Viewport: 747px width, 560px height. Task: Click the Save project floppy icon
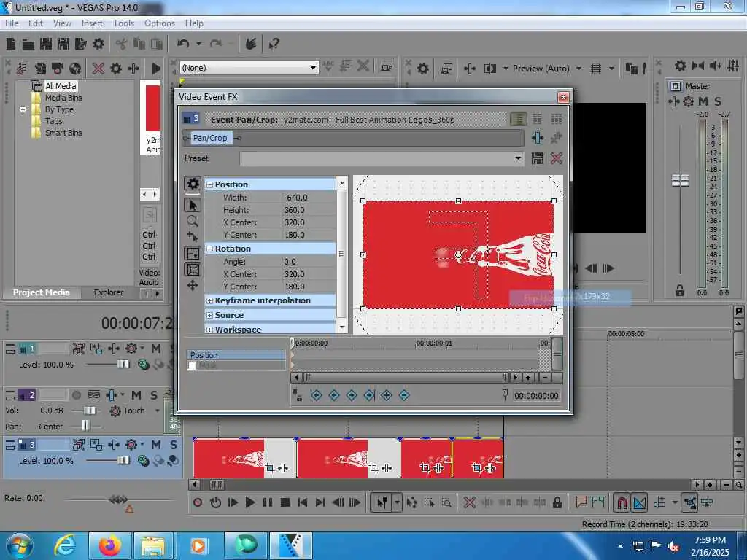[46, 44]
